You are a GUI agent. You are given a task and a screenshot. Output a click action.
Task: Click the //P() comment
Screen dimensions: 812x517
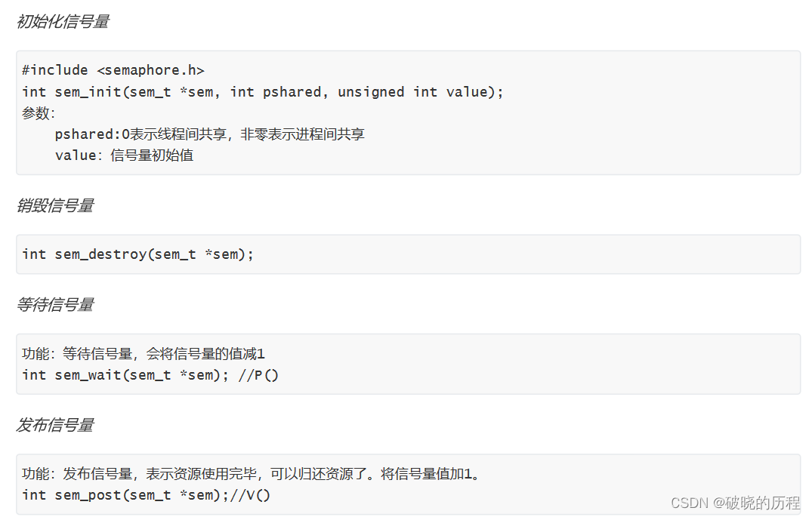258,375
